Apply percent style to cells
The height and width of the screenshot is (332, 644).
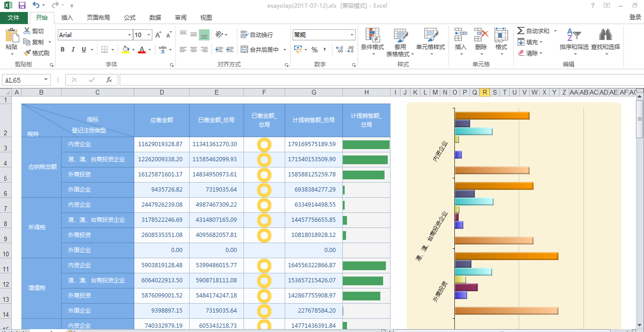point(314,50)
